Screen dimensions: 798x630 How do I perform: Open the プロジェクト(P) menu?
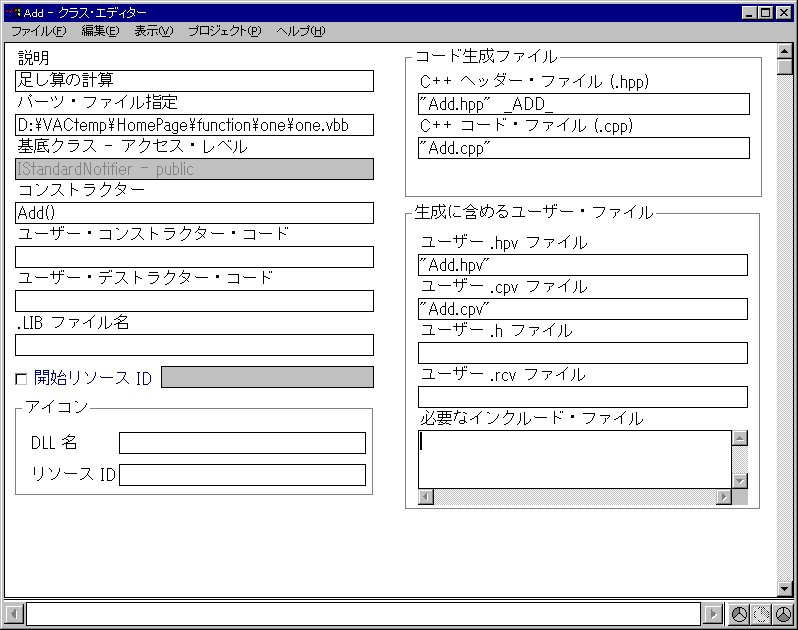(224, 31)
